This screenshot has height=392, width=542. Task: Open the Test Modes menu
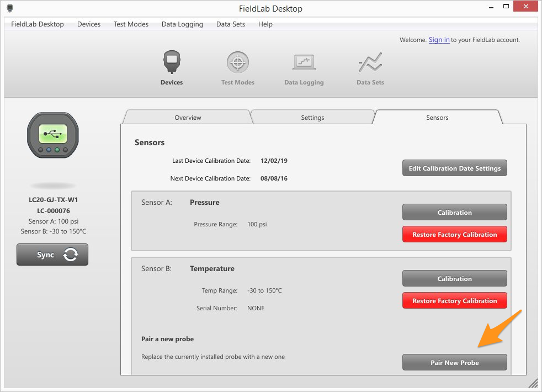(131, 24)
